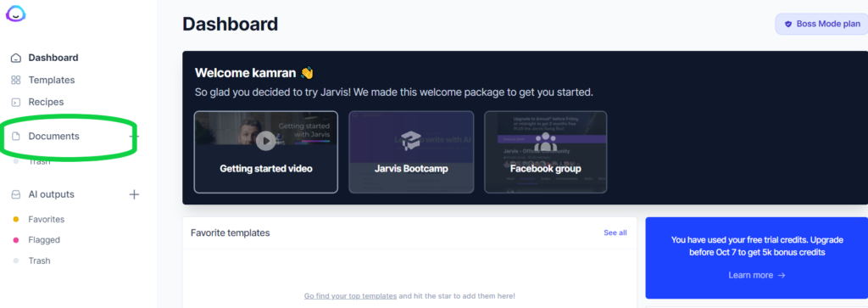Open Favorites under AI outputs
Image resolution: width=868 pixels, height=308 pixels.
click(x=47, y=220)
